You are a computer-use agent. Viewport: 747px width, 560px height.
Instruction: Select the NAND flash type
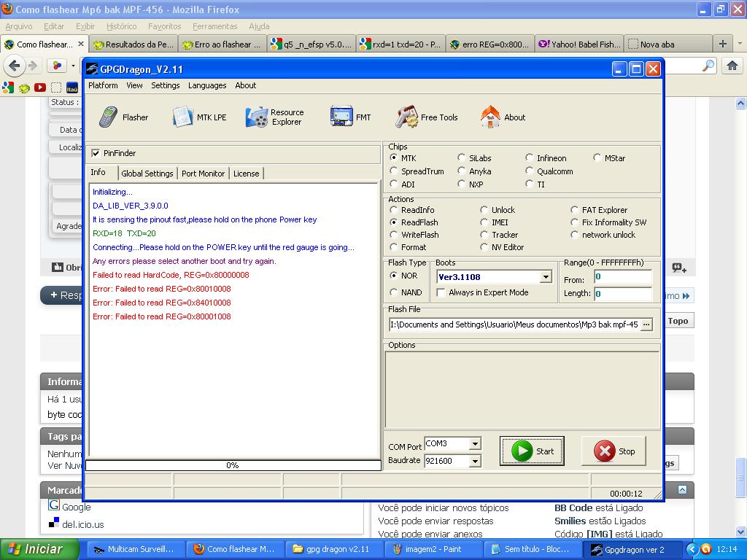click(x=393, y=292)
